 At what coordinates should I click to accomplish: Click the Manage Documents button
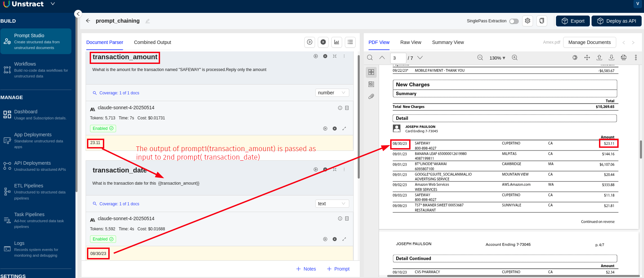(x=590, y=42)
